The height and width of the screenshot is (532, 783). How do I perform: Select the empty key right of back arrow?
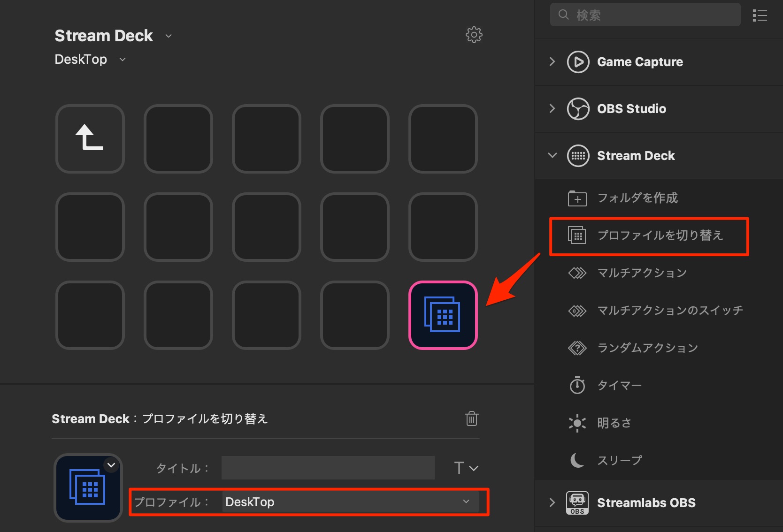(x=178, y=138)
